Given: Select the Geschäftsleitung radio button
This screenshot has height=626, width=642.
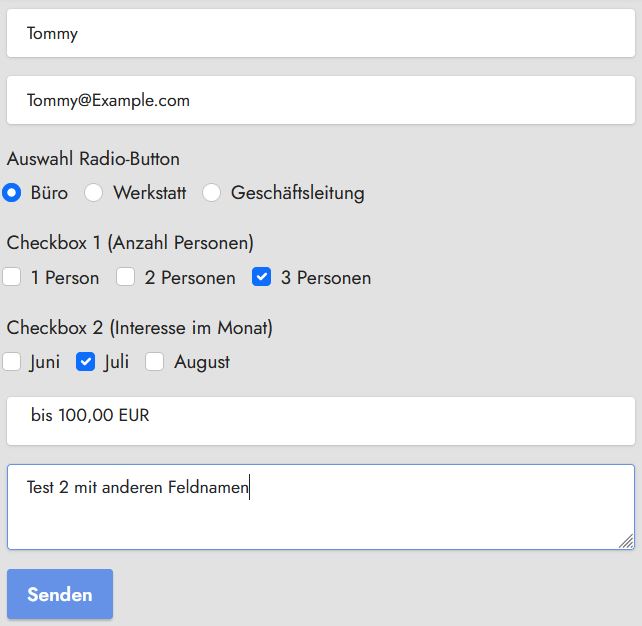Looking at the screenshot, I should click(212, 193).
